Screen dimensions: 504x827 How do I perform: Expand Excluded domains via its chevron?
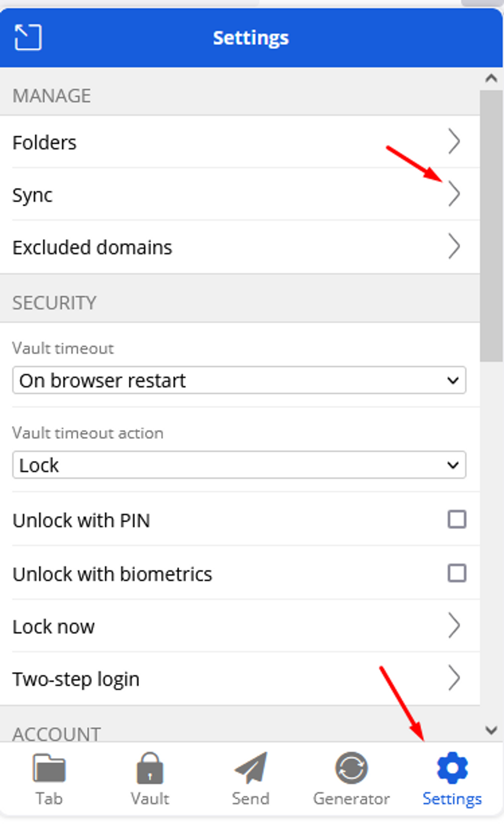[454, 247]
